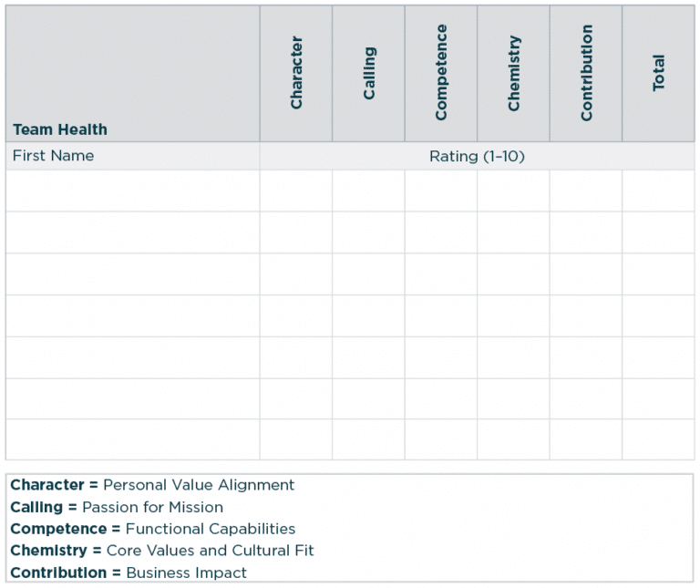
Task: Click first row's Total cell
Action: pos(659,191)
